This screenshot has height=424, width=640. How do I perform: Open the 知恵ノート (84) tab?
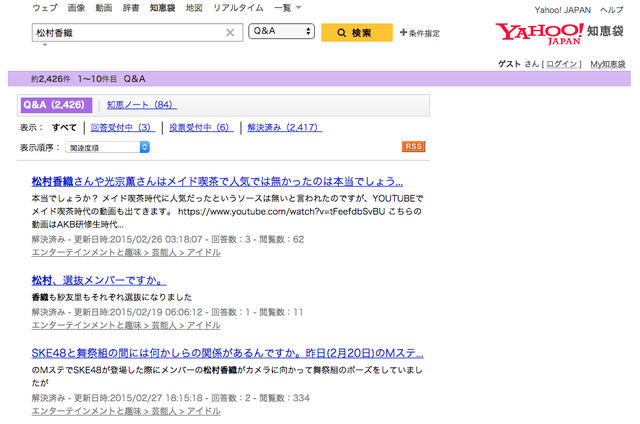click(x=142, y=105)
